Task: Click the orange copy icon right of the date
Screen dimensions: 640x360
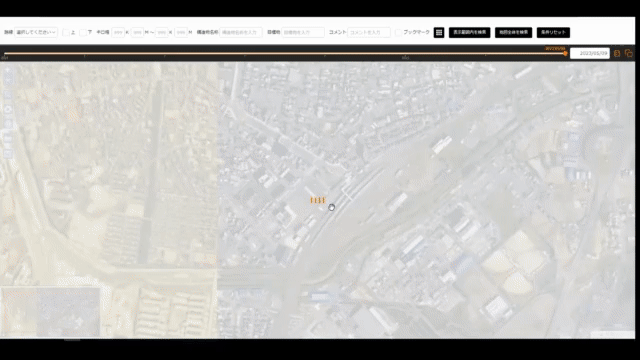Action: [629, 53]
